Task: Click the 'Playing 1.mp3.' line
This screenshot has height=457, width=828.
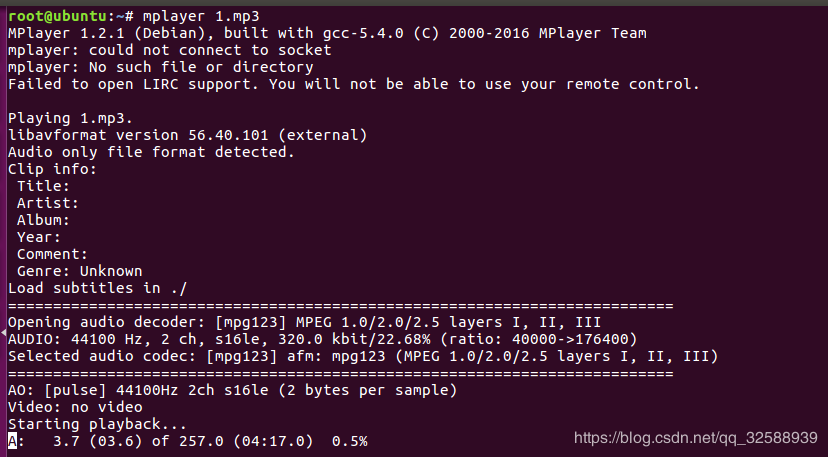Action: 70,118
